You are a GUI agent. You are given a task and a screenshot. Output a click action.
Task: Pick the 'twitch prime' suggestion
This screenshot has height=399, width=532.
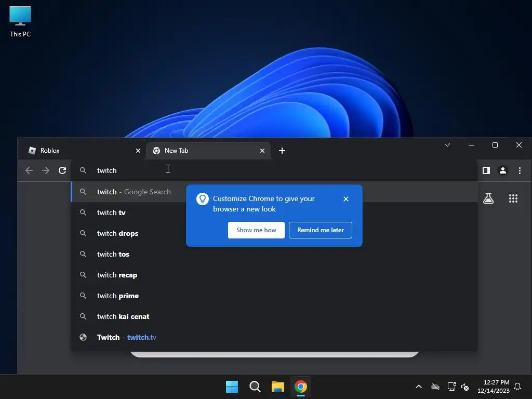pos(274,296)
